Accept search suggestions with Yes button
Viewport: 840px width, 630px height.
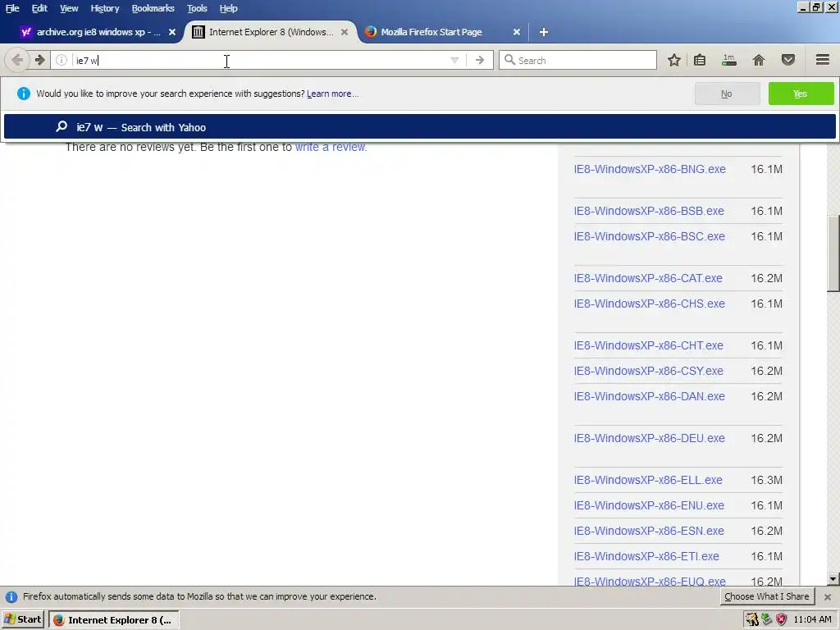[801, 94]
